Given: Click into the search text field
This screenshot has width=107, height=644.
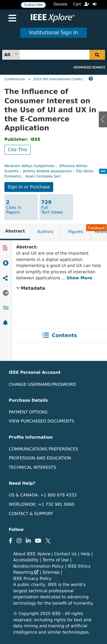Looking at the screenshot, I should point(54,55).
